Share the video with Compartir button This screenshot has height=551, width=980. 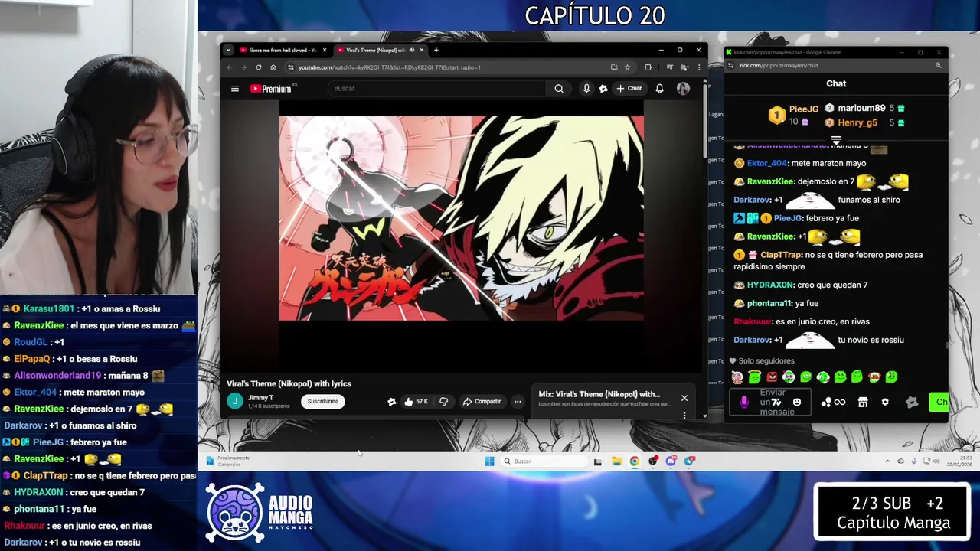tap(482, 401)
